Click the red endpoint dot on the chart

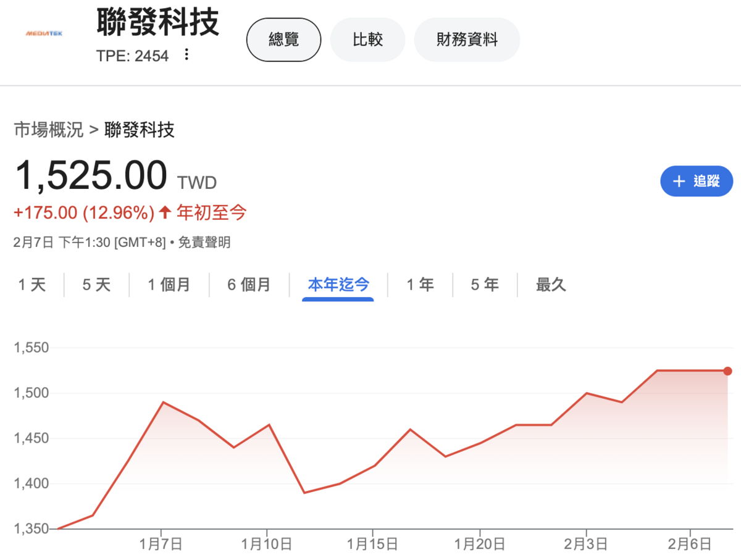[x=727, y=371]
